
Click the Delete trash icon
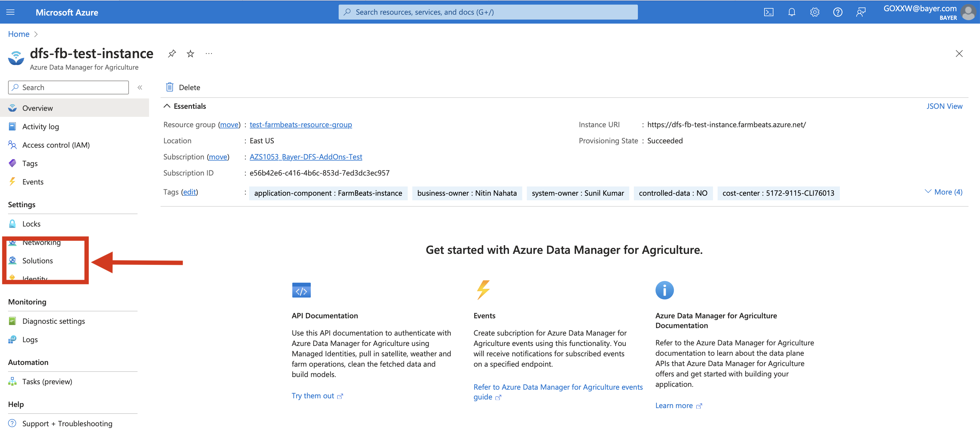170,87
